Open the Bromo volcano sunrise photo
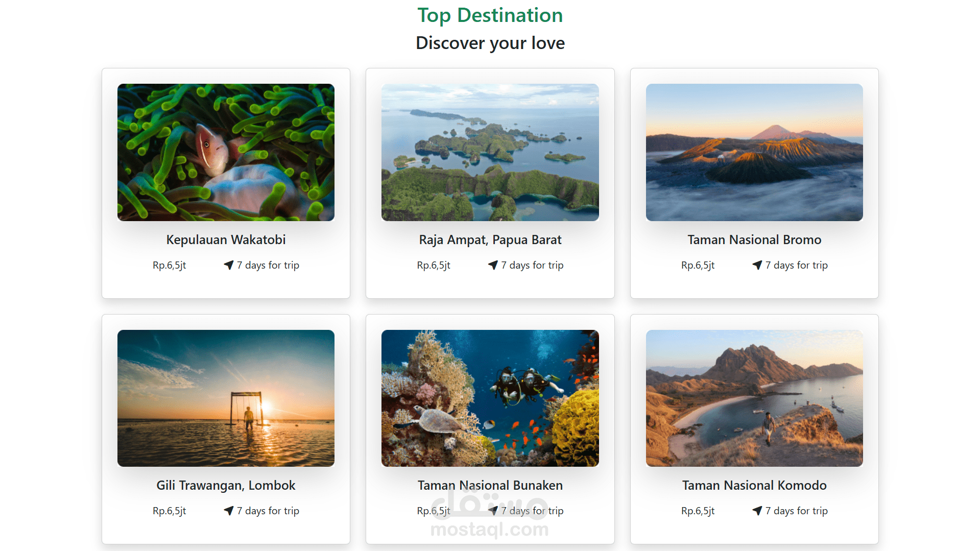The height and width of the screenshot is (551, 980). pyautogui.click(x=754, y=152)
